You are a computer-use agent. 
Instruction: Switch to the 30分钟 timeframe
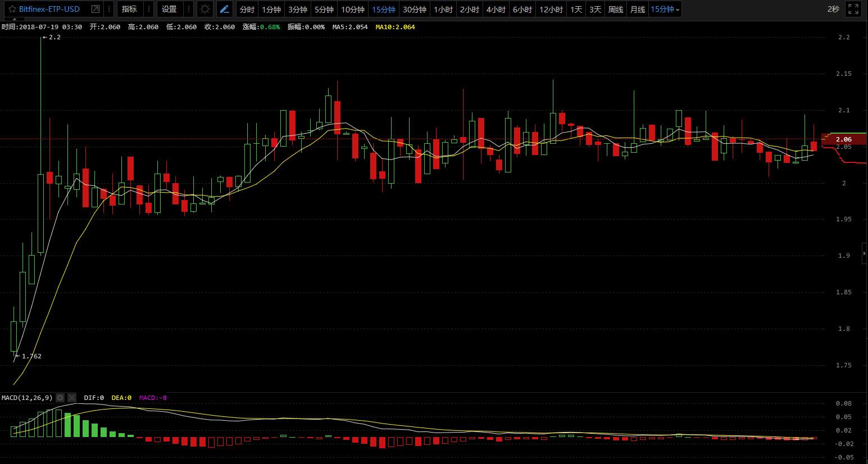[415, 10]
